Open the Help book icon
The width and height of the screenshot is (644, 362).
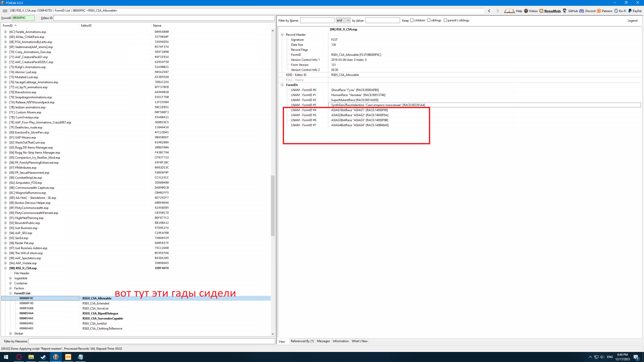509,11
